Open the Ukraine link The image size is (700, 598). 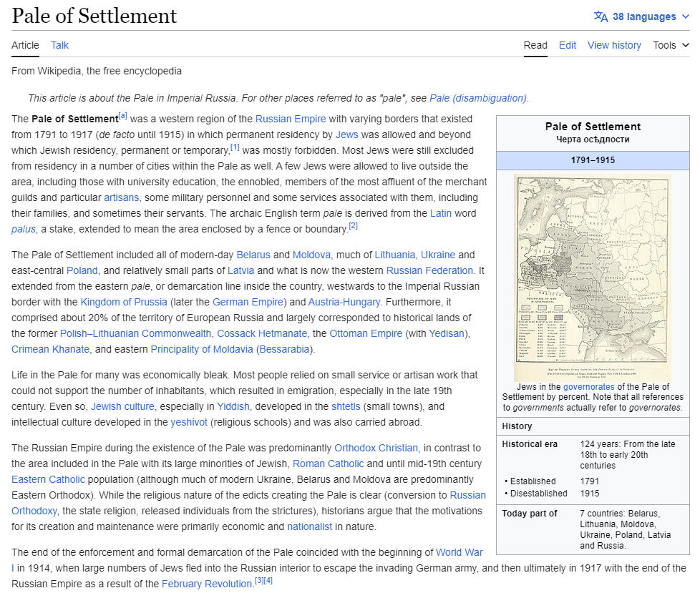pyautogui.click(x=438, y=255)
